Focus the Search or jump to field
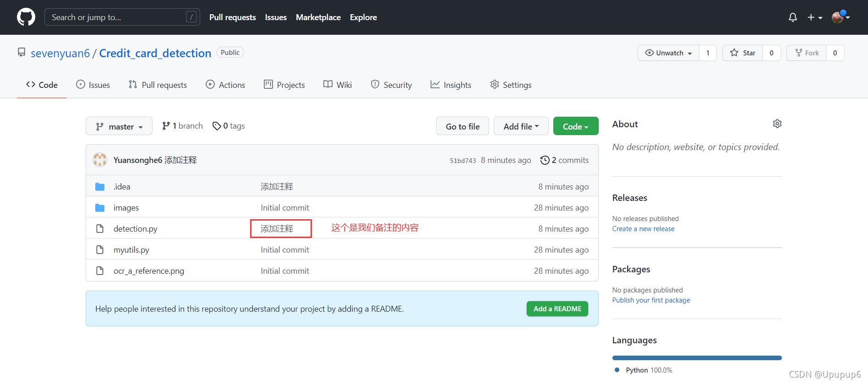The image size is (868, 384). click(x=117, y=17)
